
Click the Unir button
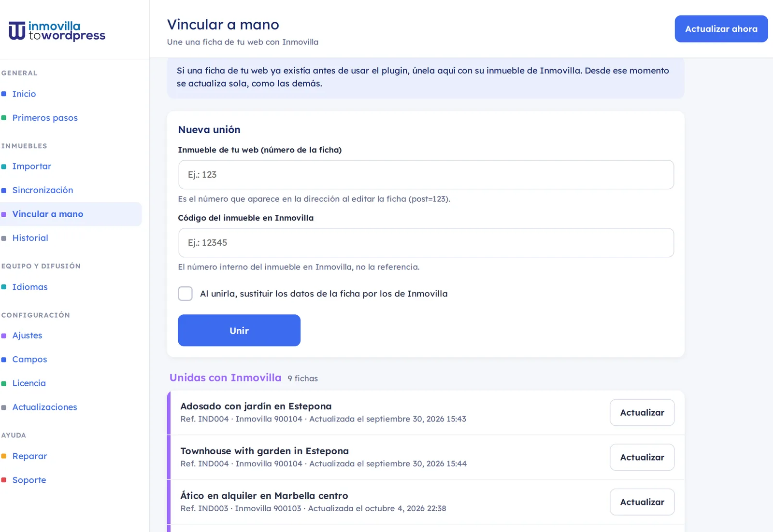pyautogui.click(x=239, y=330)
